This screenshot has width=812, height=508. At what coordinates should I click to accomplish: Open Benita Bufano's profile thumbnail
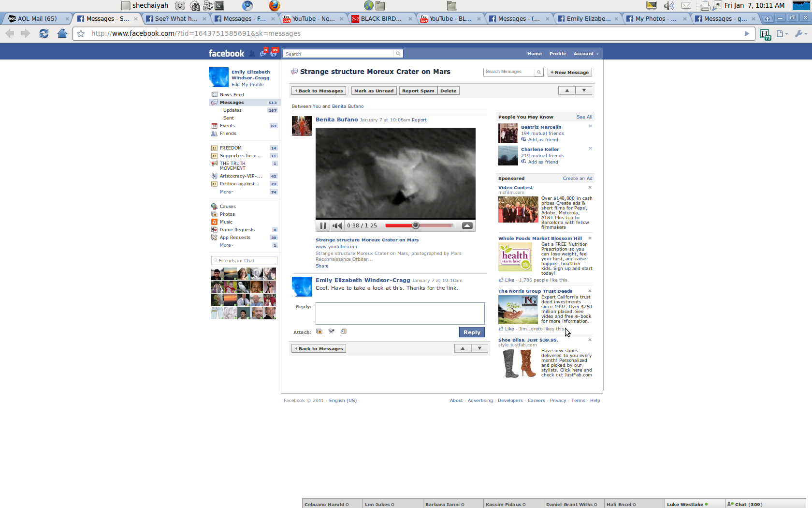coord(302,126)
